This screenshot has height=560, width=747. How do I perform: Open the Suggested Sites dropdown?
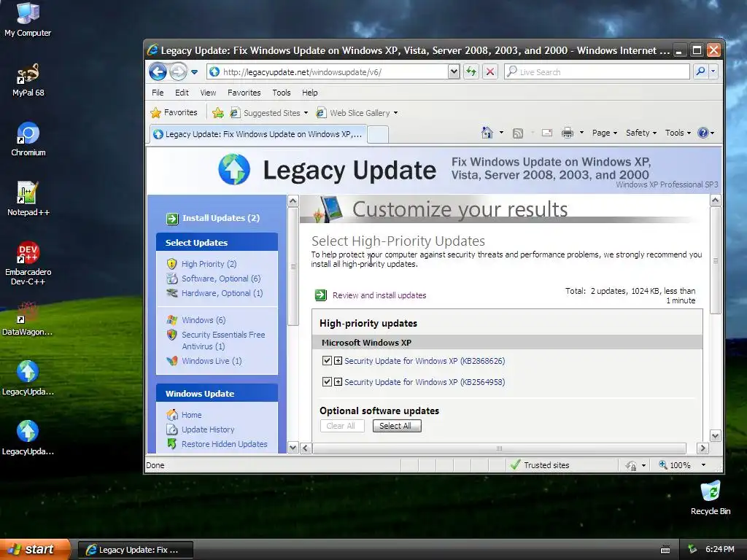click(x=306, y=113)
